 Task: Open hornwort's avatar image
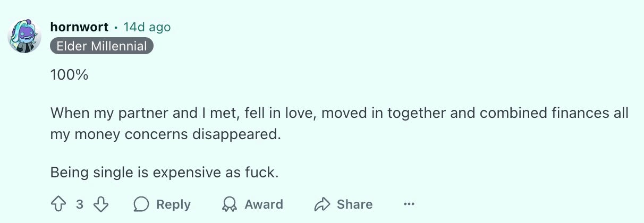[24, 37]
